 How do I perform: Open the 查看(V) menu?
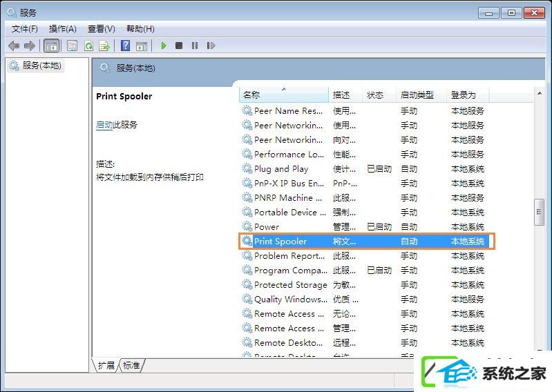tap(102, 29)
